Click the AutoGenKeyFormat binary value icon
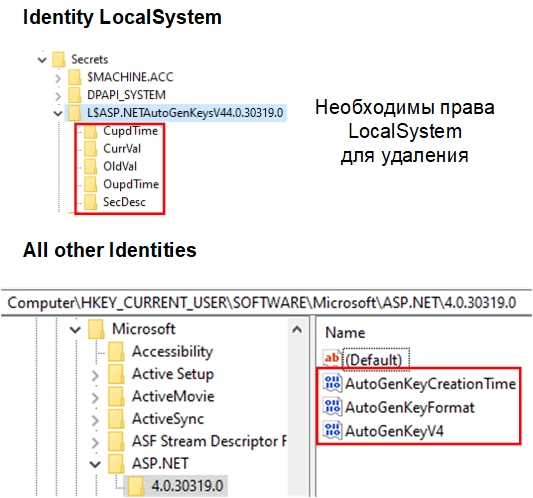Screen dimensions: 533x498 click(332, 407)
